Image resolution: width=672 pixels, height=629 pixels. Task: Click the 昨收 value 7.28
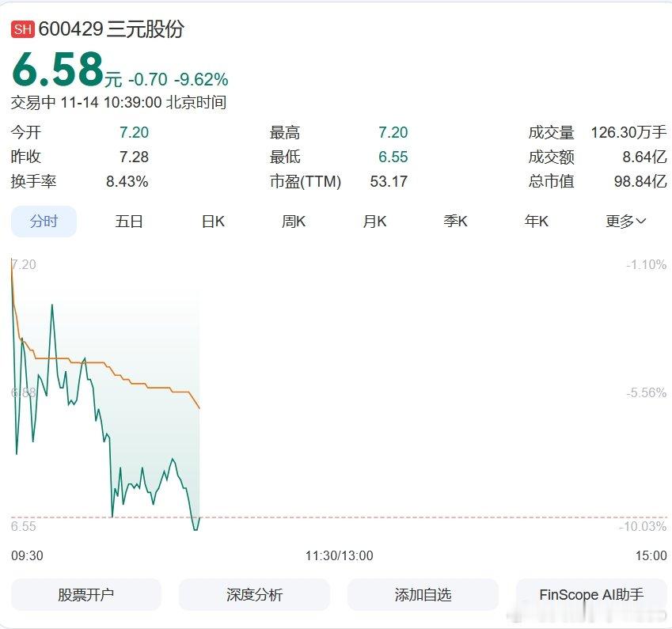point(134,157)
